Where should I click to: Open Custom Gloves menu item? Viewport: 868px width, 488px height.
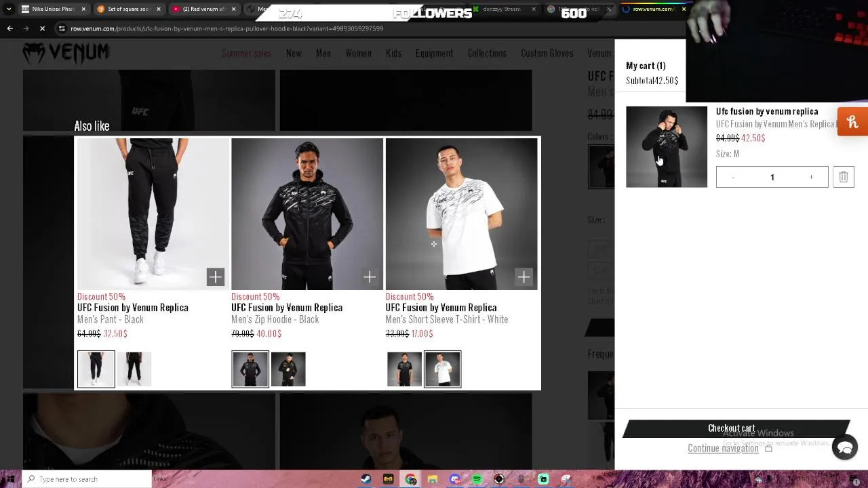(x=547, y=53)
